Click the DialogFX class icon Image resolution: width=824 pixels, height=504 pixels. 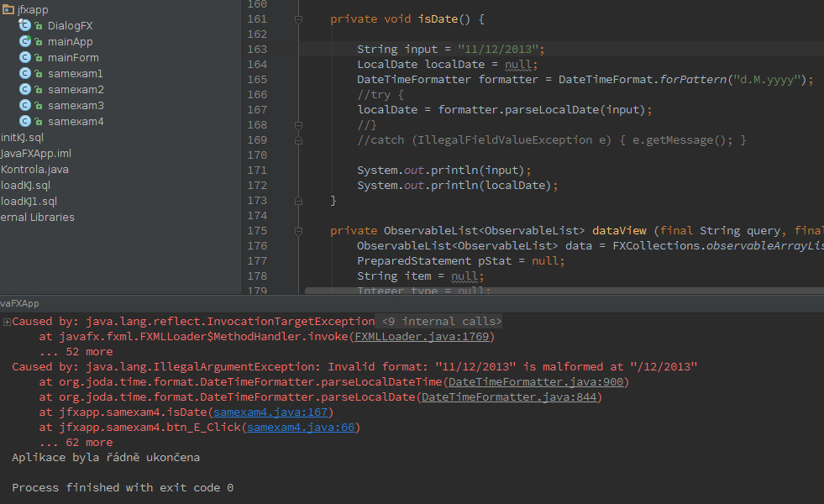point(24,24)
